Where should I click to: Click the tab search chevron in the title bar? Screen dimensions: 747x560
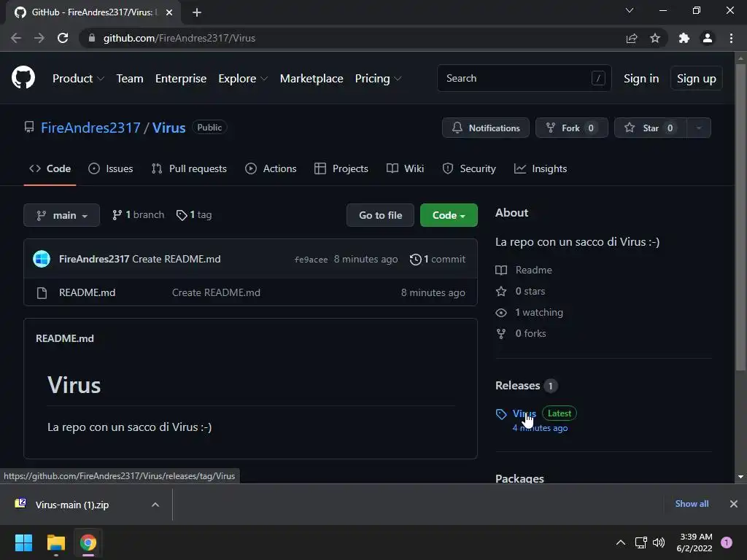(630, 10)
